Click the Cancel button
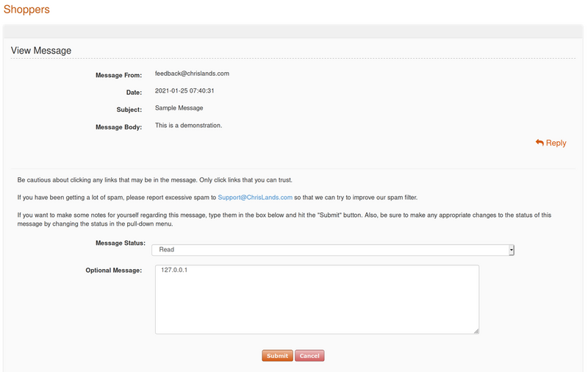588x372 pixels. pos(309,356)
